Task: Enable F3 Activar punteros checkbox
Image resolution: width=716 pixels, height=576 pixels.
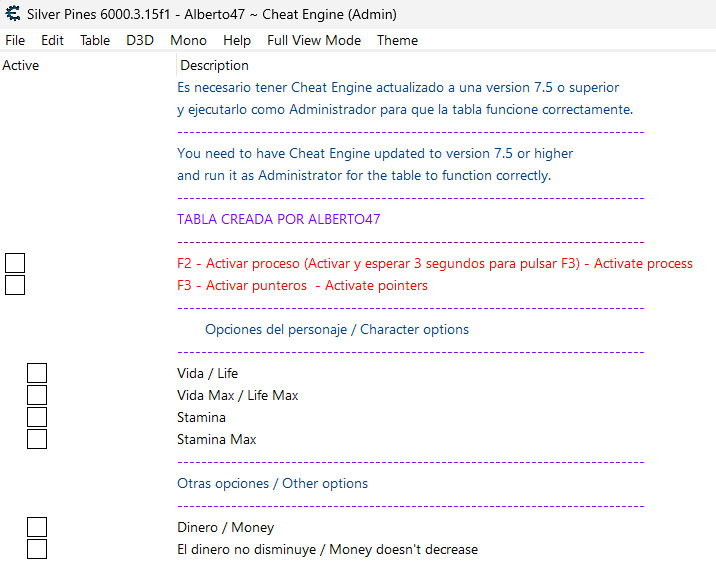Action: (15, 285)
